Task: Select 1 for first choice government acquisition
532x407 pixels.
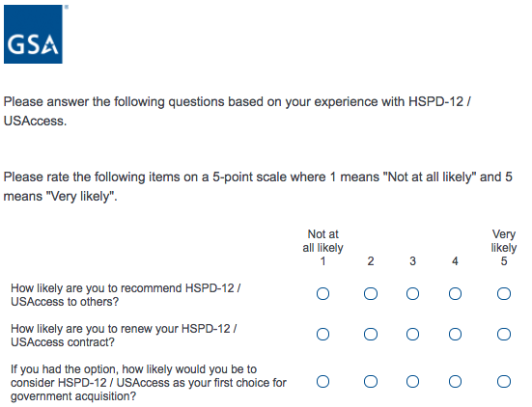Action: point(322,382)
